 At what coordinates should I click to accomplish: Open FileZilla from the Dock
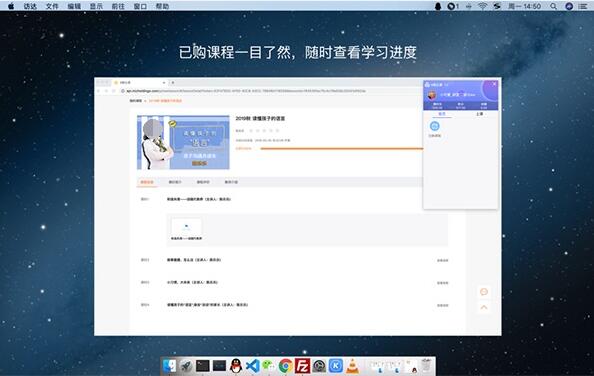302,366
